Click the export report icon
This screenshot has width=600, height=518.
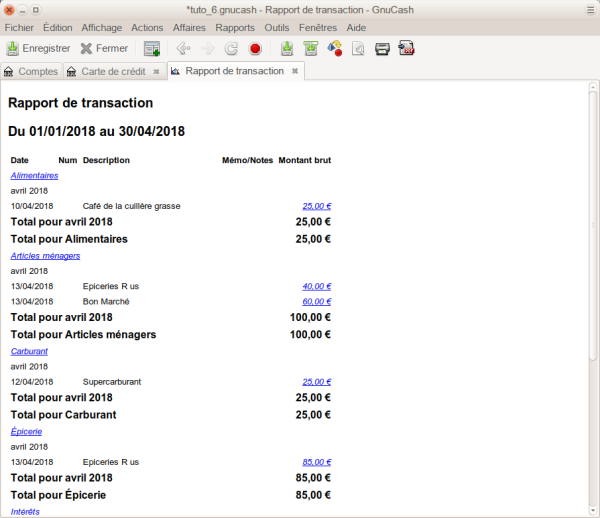click(359, 49)
